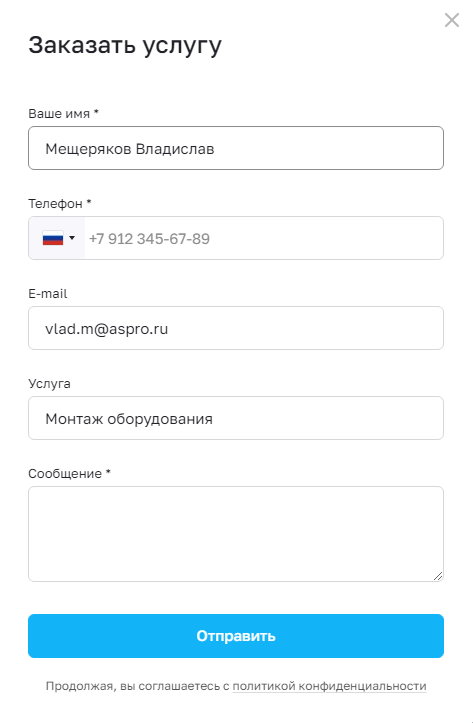Click the Услуга field Монтаж оборудования
Screen dimensions: 473x723
click(236, 418)
